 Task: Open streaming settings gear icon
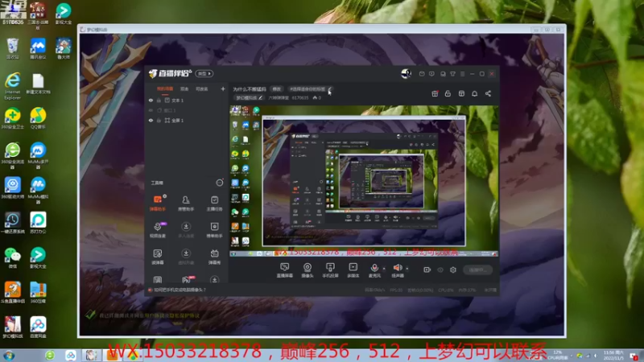tap(453, 269)
